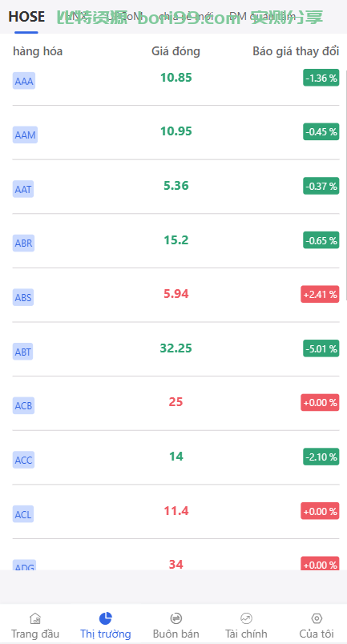Select the Thị trường pie chart icon
Image resolution: width=347 pixels, height=644 pixels.
pyautogui.click(x=106, y=618)
